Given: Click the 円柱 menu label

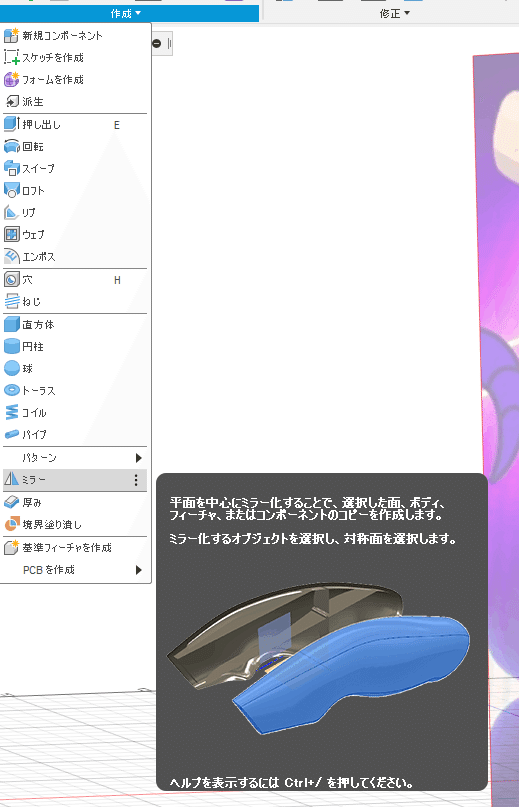Looking at the screenshot, I should click(x=33, y=346).
